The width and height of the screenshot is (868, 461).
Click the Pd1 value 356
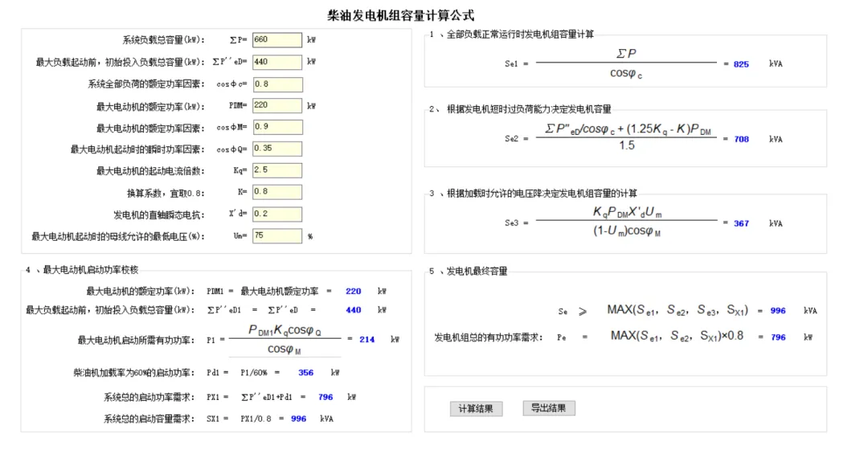305,373
